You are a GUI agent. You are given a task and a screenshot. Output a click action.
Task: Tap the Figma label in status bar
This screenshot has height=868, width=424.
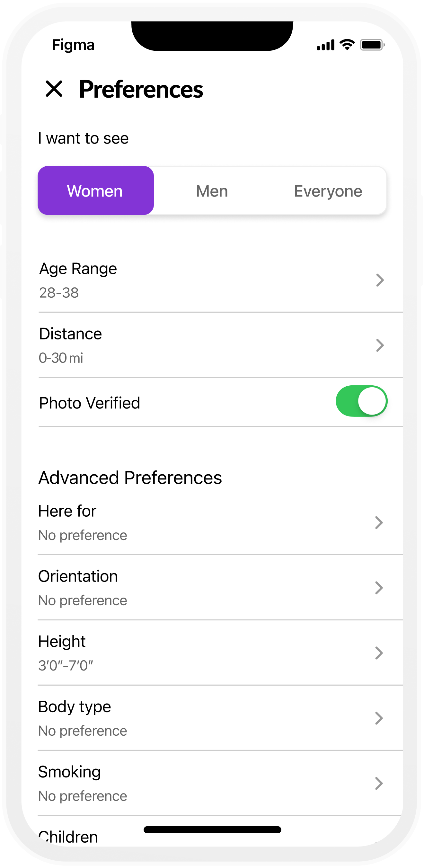(x=73, y=45)
